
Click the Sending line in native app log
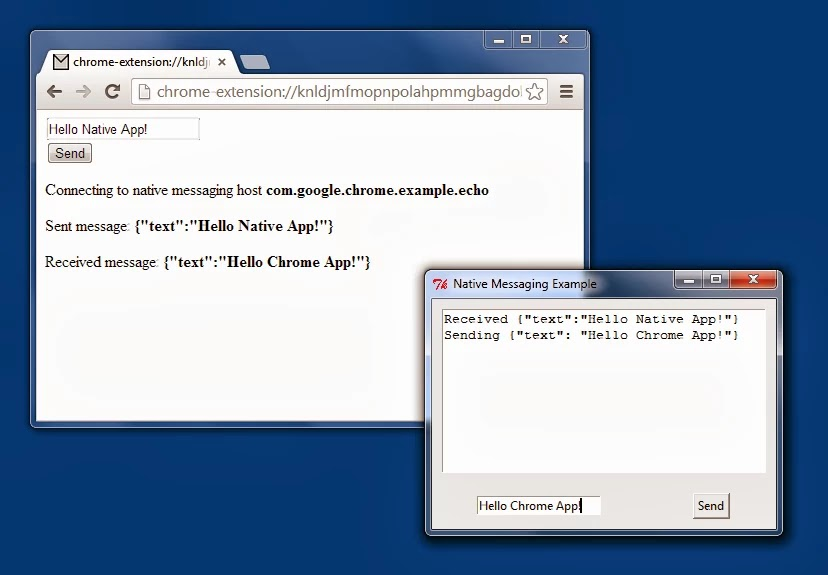pyautogui.click(x=591, y=335)
